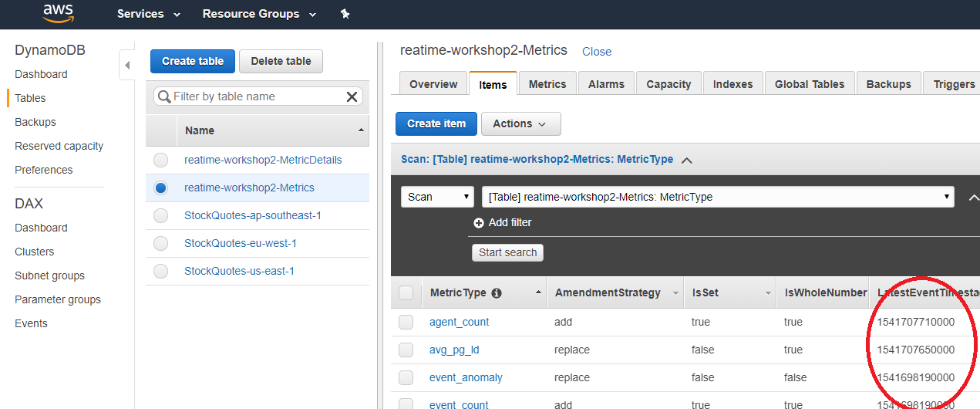Collapse the Scan section header chevron

[687, 161]
